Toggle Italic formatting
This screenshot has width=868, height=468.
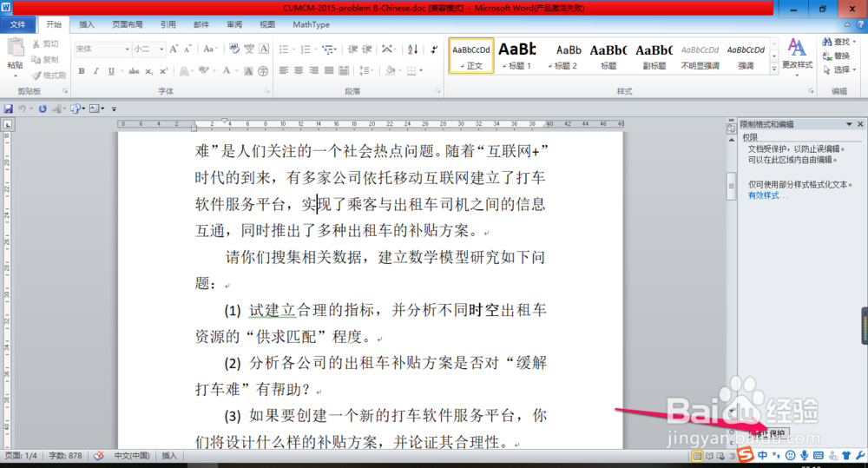[96, 71]
